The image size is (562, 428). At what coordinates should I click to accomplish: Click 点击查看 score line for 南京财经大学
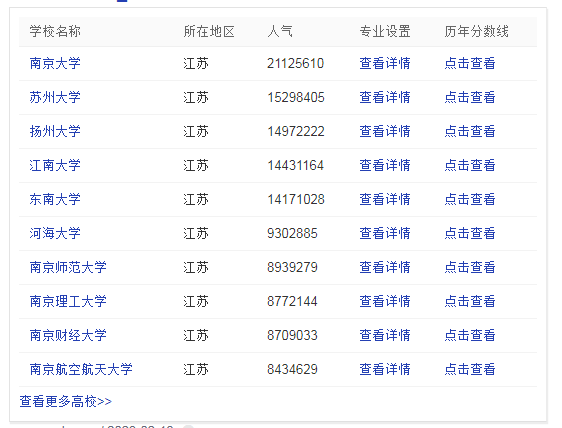pos(470,336)
